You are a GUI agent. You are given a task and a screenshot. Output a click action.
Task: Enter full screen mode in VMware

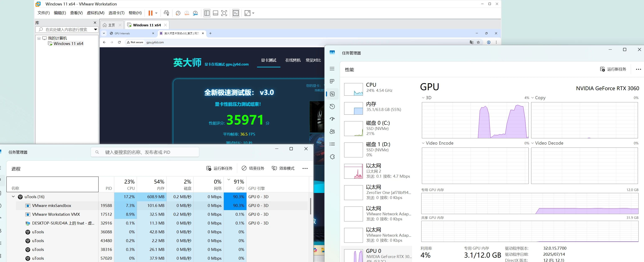224,13
